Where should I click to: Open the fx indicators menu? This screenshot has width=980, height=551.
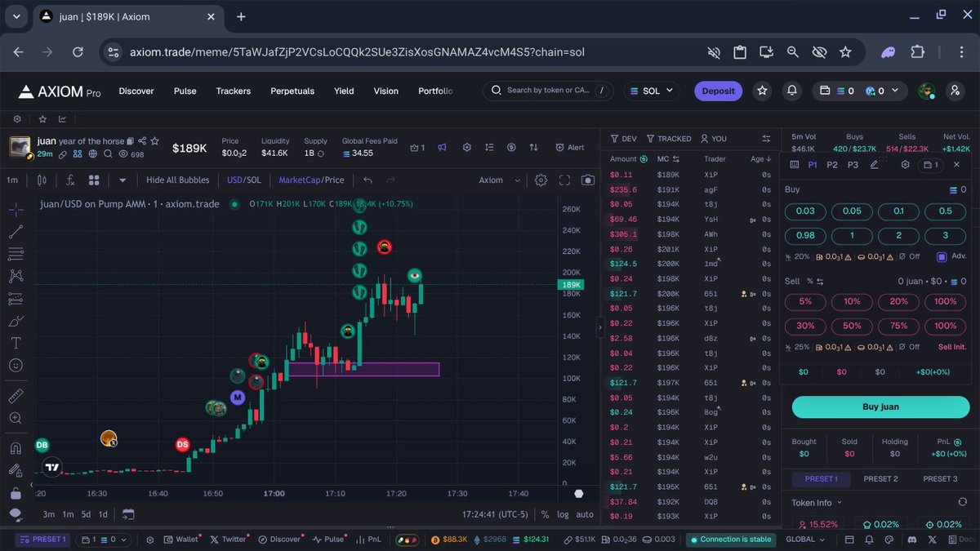[70, 180]
